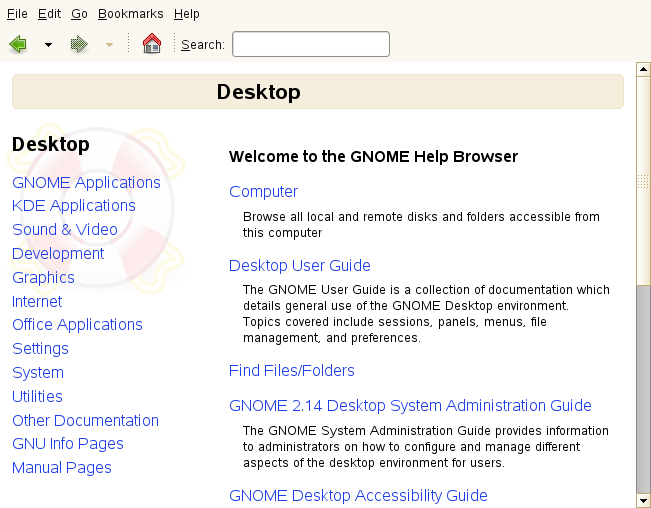Screen dimensions: 651x508
Task: Open the Help menu
Action: click(x=186, y=14)
